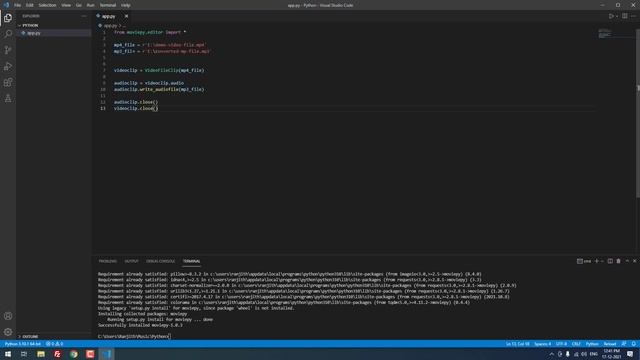Image resolution: width=640 pixels, height=360 pixels.
Task: Open the Extensions view
Action: coord(8,82)
